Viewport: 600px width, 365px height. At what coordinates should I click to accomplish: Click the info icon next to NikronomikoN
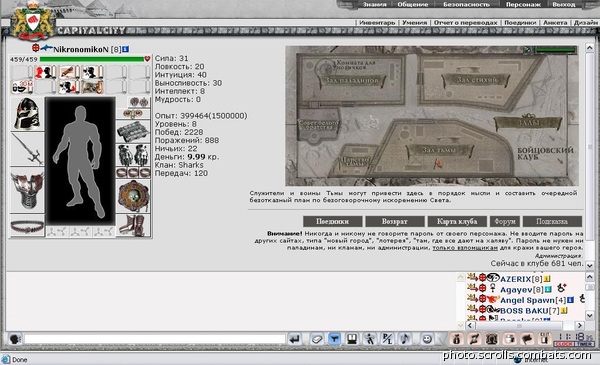point(126,49)
